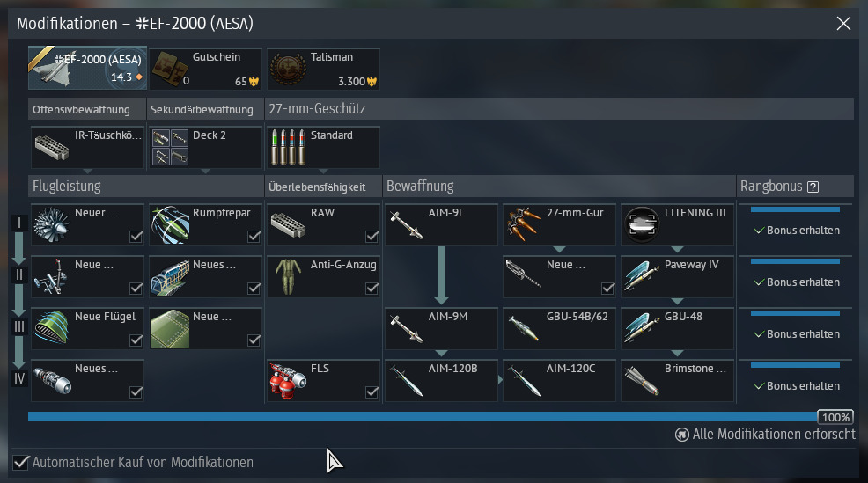Click the Paveway IV bomb icon
The height and width of the screenshot is (483, 868).
pyautogui.click(x=642, y=276)
